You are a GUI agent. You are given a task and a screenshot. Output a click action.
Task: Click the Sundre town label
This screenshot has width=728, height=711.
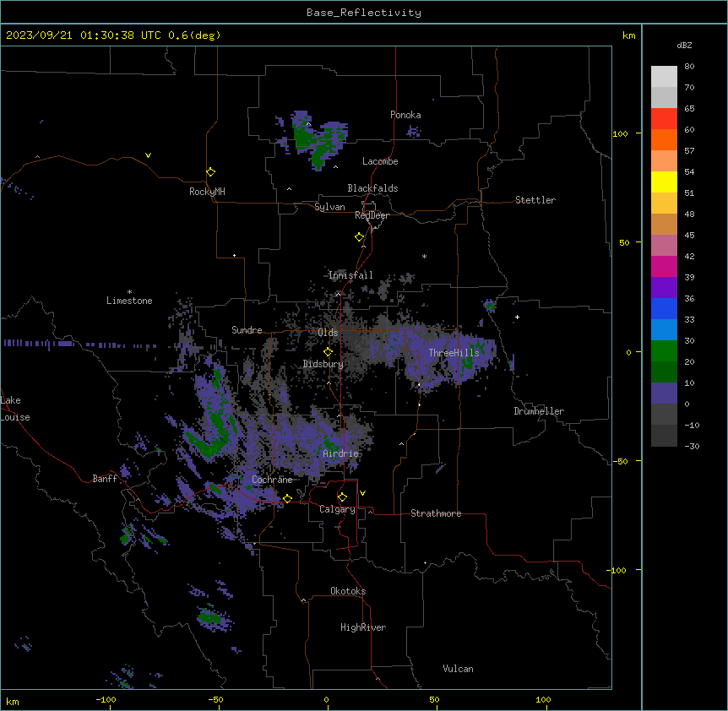247,330
